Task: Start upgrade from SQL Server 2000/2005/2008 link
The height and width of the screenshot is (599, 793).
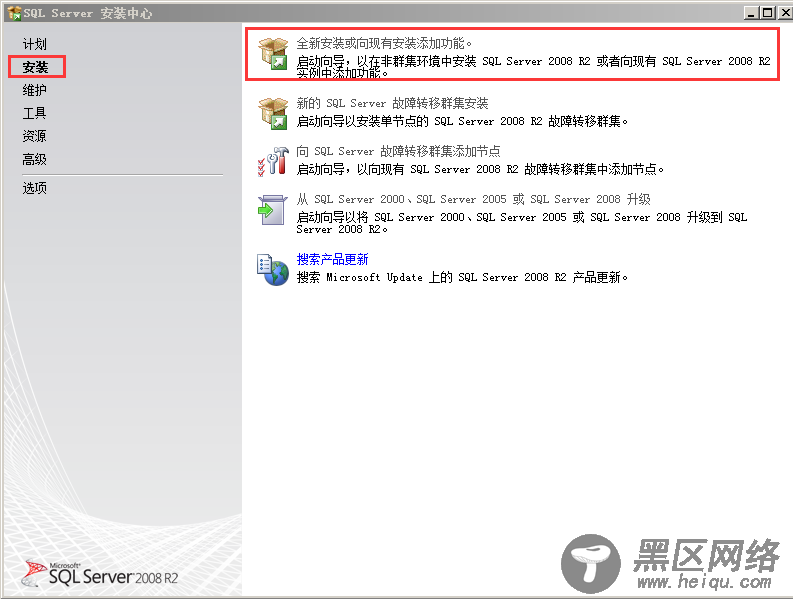Action: coord(473,199)
